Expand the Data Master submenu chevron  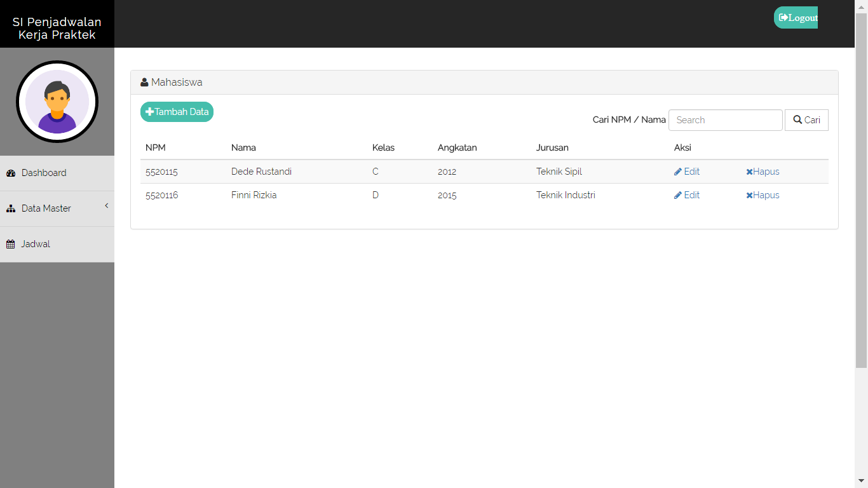point(107,206)
